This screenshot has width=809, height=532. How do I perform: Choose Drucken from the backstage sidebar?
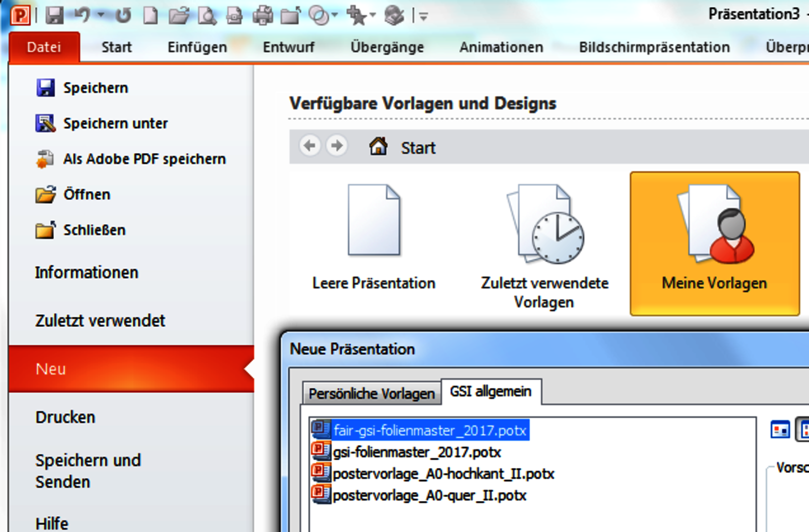click(65, 417)
